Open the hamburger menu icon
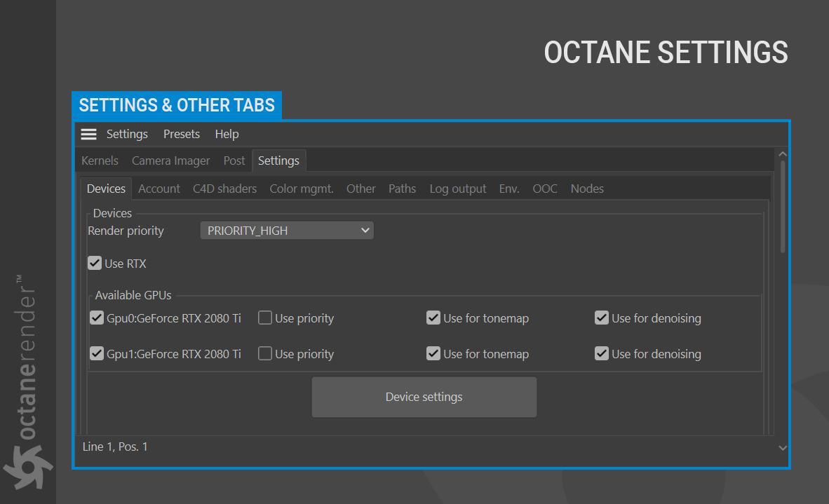Screen dimensions: 829x504 tap(88, 134)
